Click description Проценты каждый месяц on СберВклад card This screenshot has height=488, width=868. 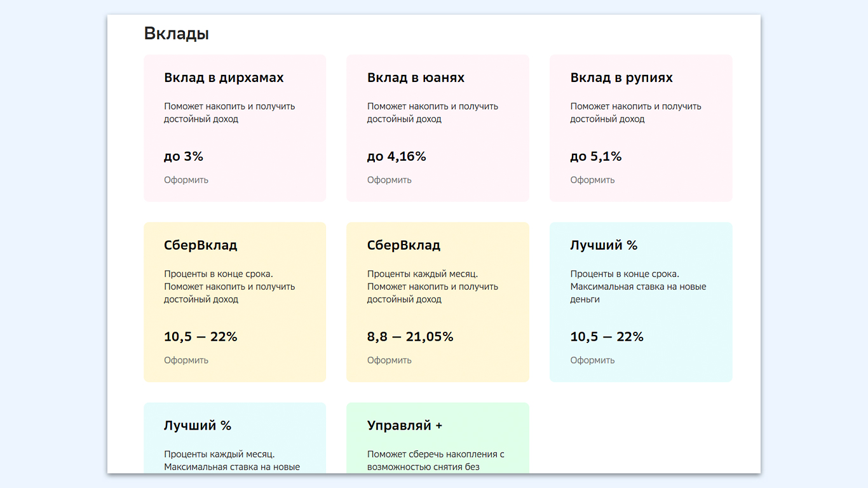(423, 274)
